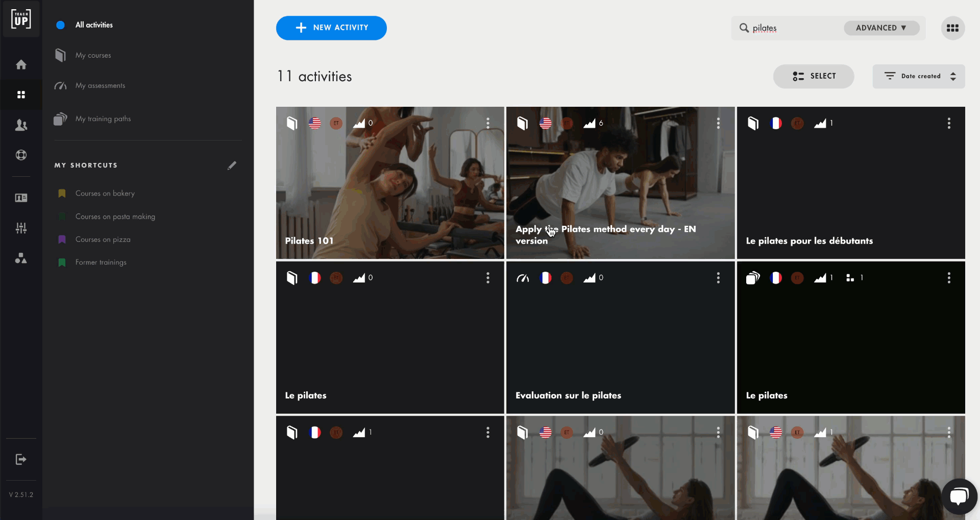Click the TeachUp logo
This screenshot has width=980, height=520.
coord(21,19)
